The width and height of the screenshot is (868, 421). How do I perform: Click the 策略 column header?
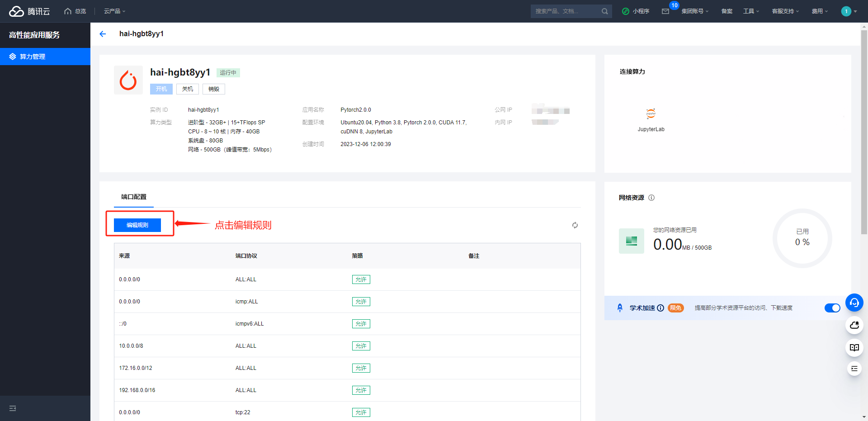(357, 256)
